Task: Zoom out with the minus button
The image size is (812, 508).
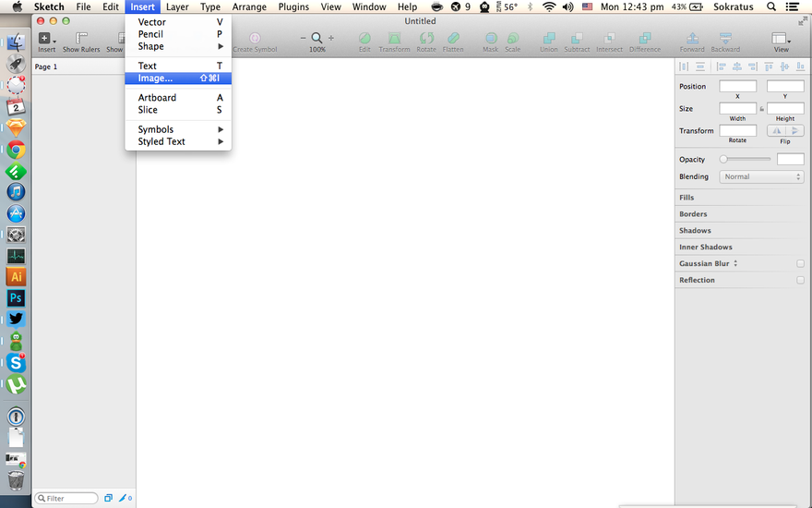Action: (303, 38)
